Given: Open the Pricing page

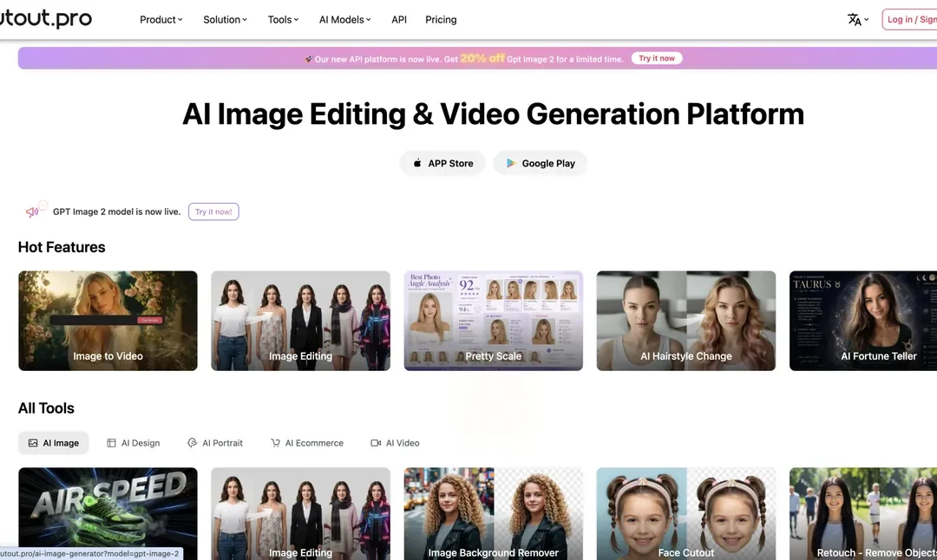Looking at the screenshot, I should point(441,20).
